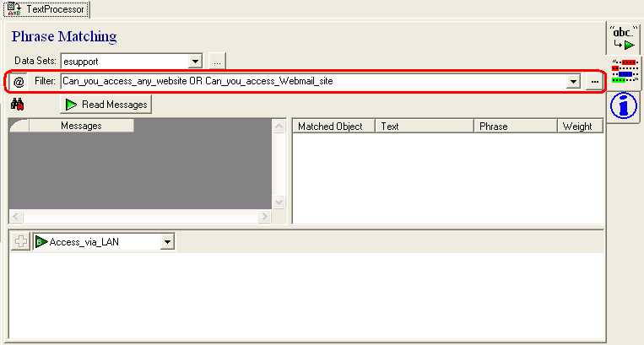
Task: Click the ellipsis button at Filter row end
Action: click(x=595, y=81)
